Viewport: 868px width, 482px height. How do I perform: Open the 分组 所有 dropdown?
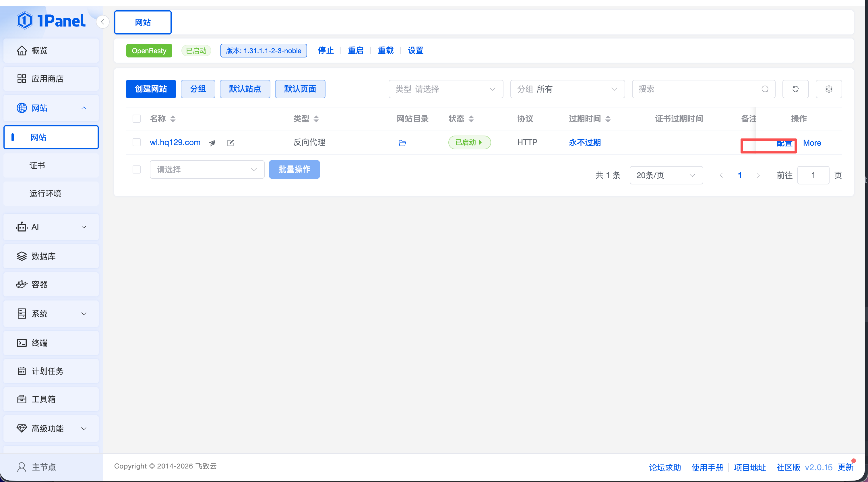567,89
